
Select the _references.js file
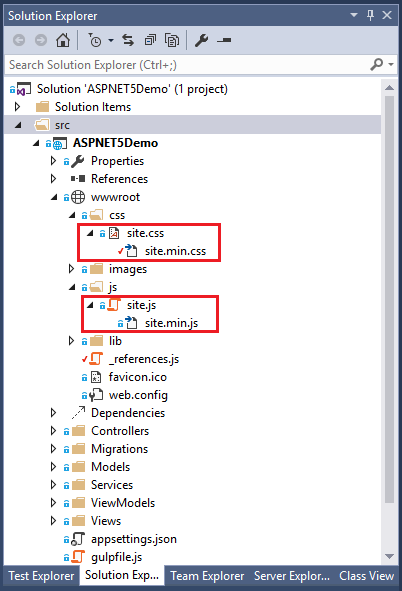pos(144,359)
